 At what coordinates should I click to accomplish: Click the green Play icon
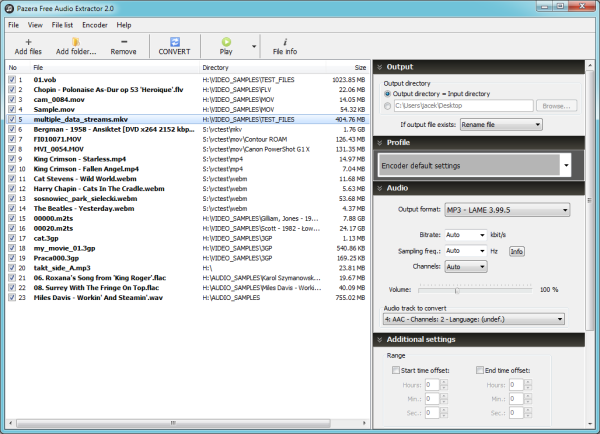coord(226,42)
